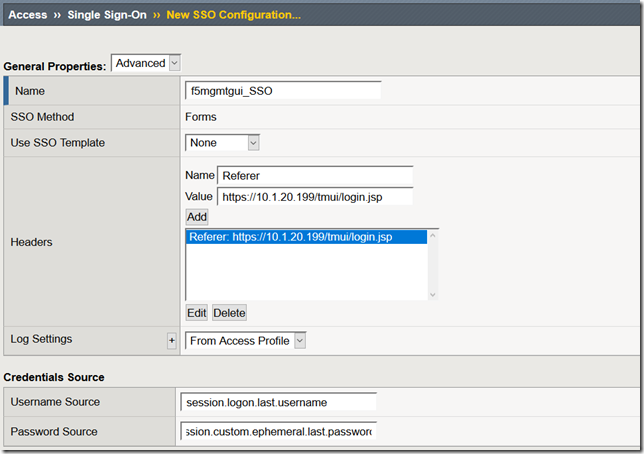The height and width of the screenshot is (454, 644).
Task: Focus the Username Source field
Action: tap(279, 402)
